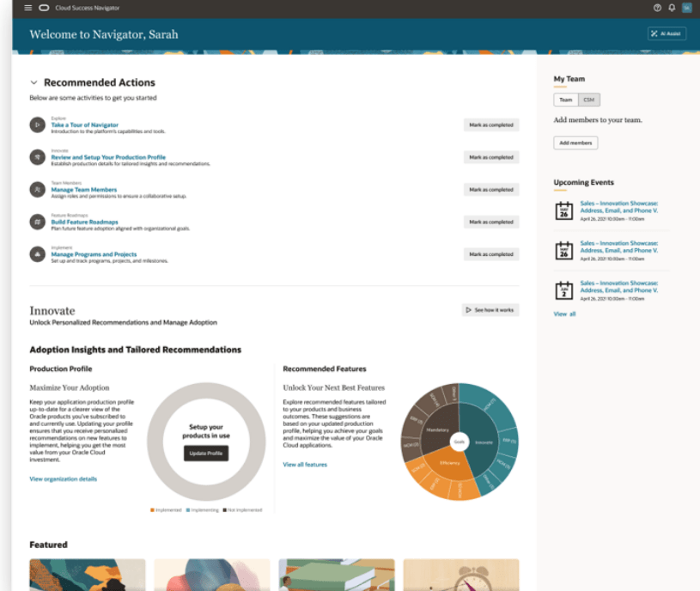Click the June 2 calendar event icon
This screenshot has height=591, width=700.
pyautogui.click(x=563, y=290)
